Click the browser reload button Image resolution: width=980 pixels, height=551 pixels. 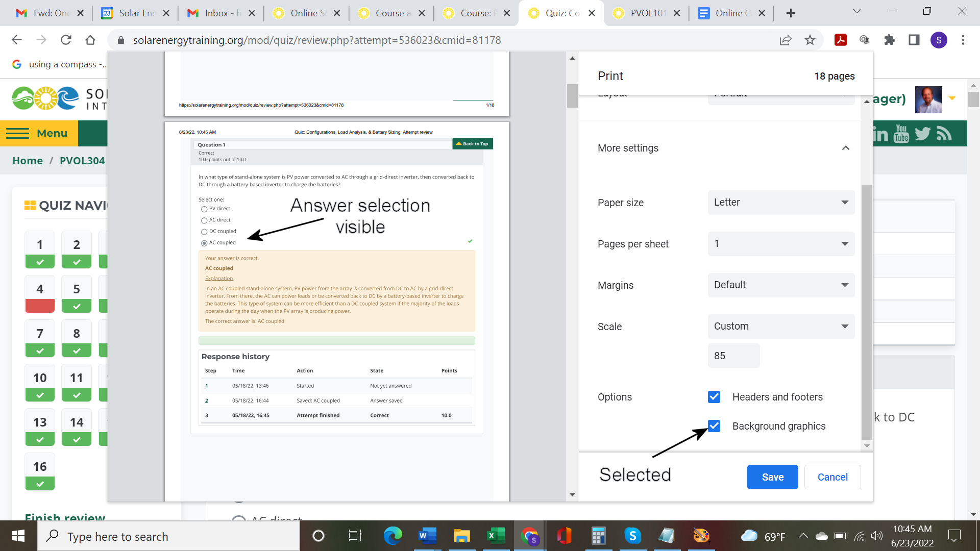point(66,40)
